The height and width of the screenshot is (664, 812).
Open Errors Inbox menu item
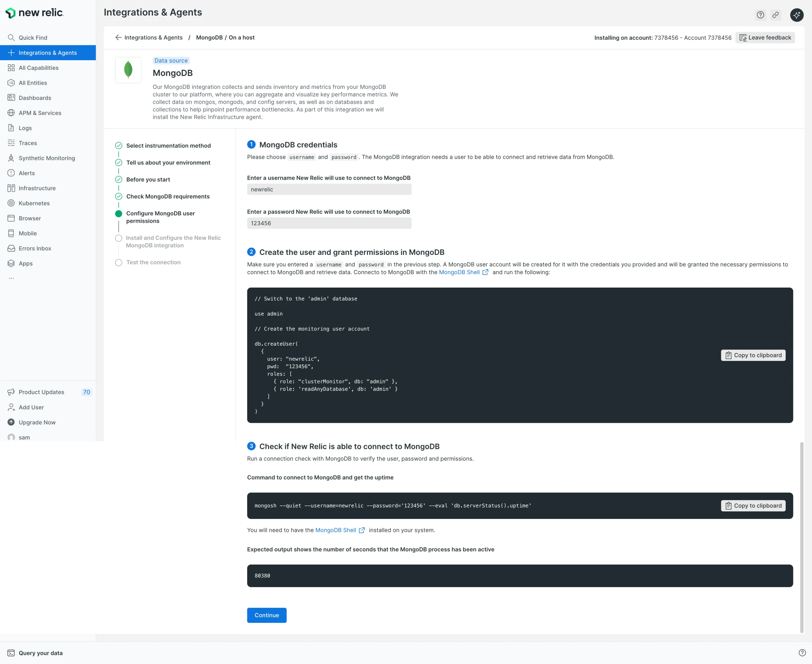click(x=48, y=248)
